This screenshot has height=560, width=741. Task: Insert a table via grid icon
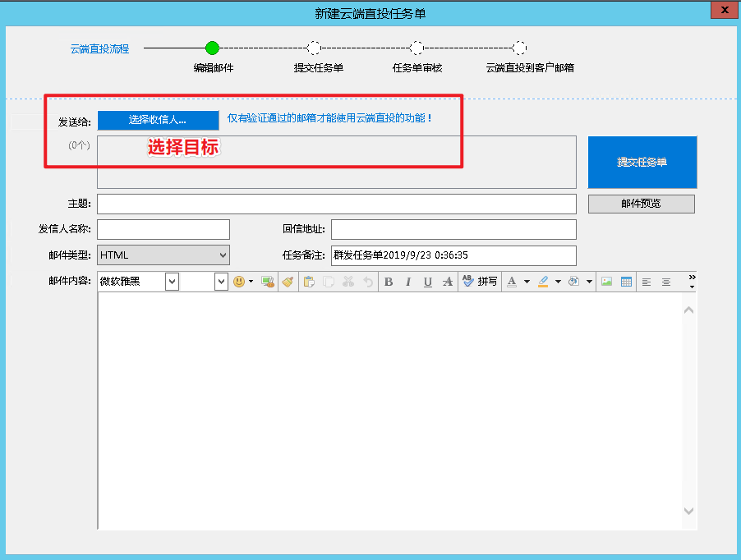[x=626, y=282]
